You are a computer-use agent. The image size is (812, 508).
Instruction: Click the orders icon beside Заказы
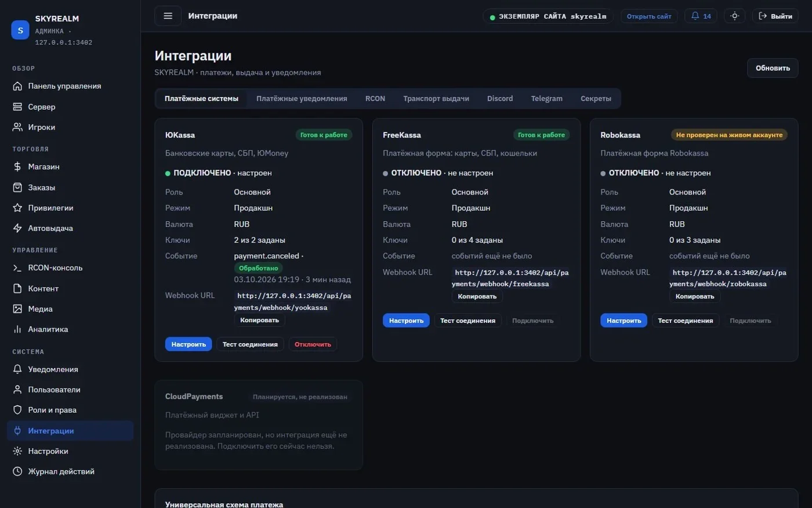click(x=17, y=188)
